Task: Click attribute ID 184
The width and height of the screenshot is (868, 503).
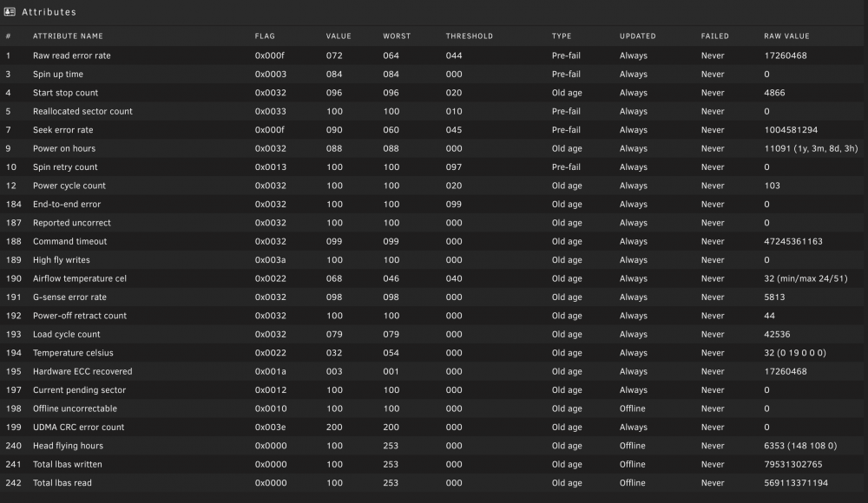Action: [x=13, y=204]
